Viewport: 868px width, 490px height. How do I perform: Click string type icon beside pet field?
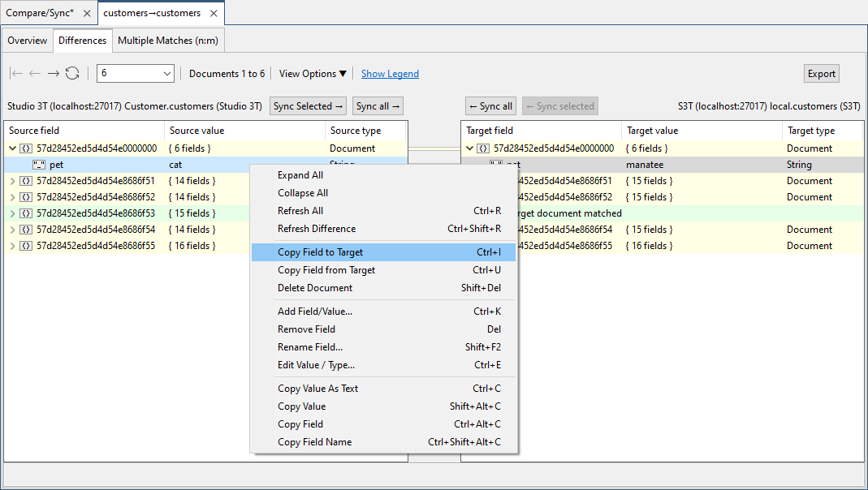(39, 165)
